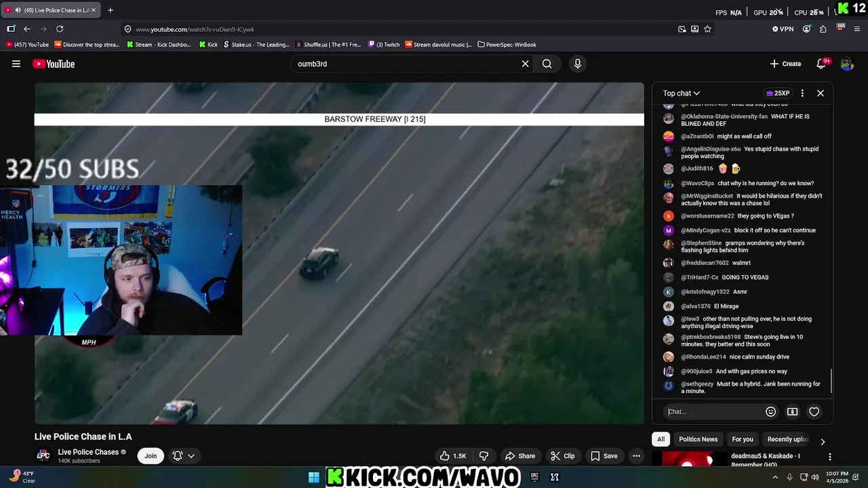Screen dimensions: 868x488
Task: Toggle the browser VPN
Action: tap(783, 29)
